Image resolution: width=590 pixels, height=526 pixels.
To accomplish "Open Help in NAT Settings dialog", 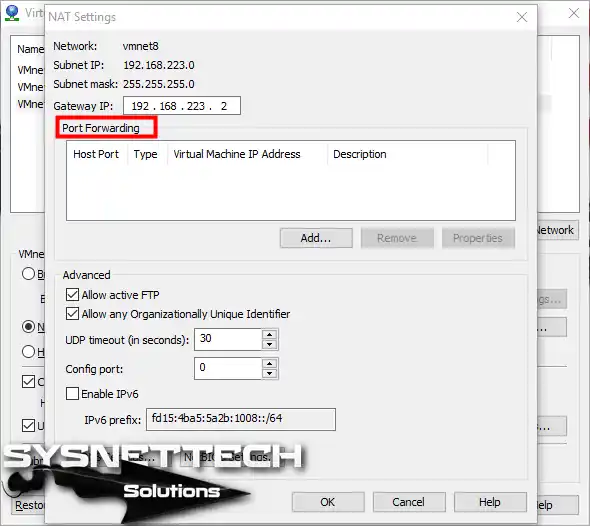I will [490, 502].
